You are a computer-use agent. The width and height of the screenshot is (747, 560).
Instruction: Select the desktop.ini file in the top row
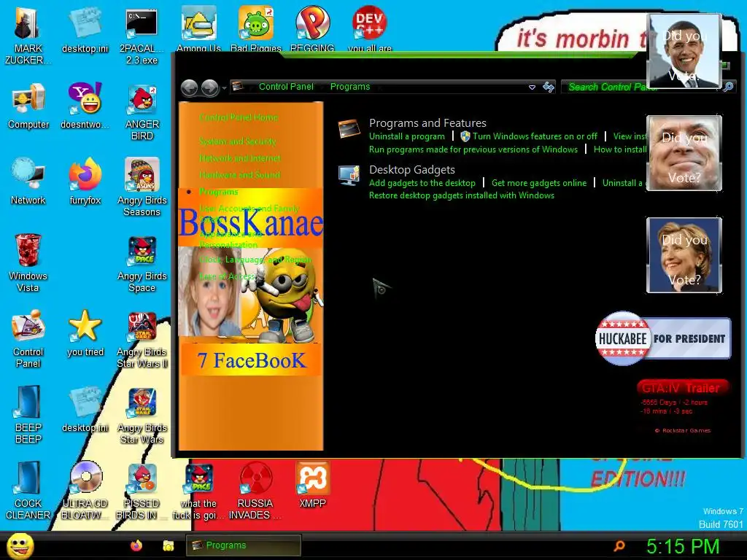click(85, 29)
